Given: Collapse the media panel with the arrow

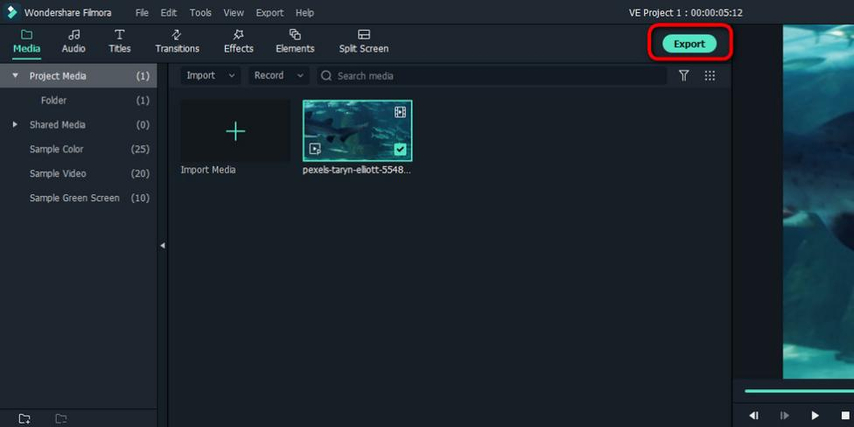Looking at the screenshot, I should click(x=162, y=246).
